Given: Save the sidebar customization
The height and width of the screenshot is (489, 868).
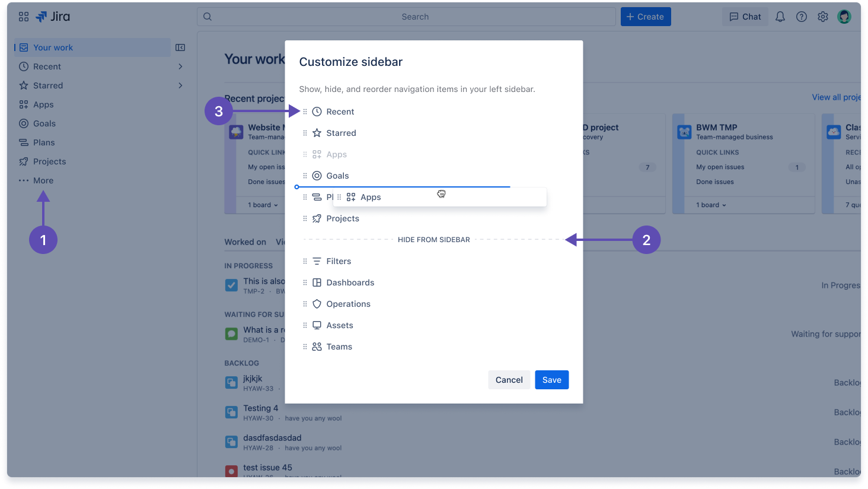Looking at the screenshot, I should click(551, 379).
